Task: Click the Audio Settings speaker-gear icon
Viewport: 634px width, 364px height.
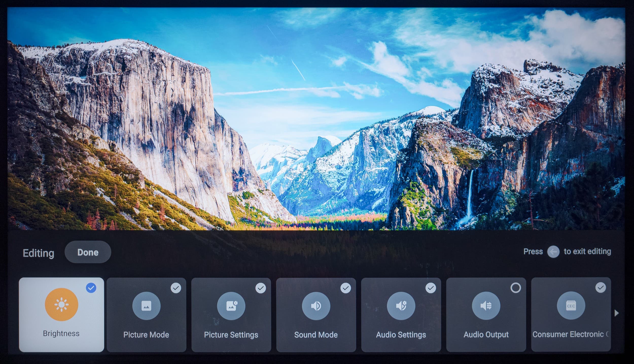Action: tap(401, 306)
